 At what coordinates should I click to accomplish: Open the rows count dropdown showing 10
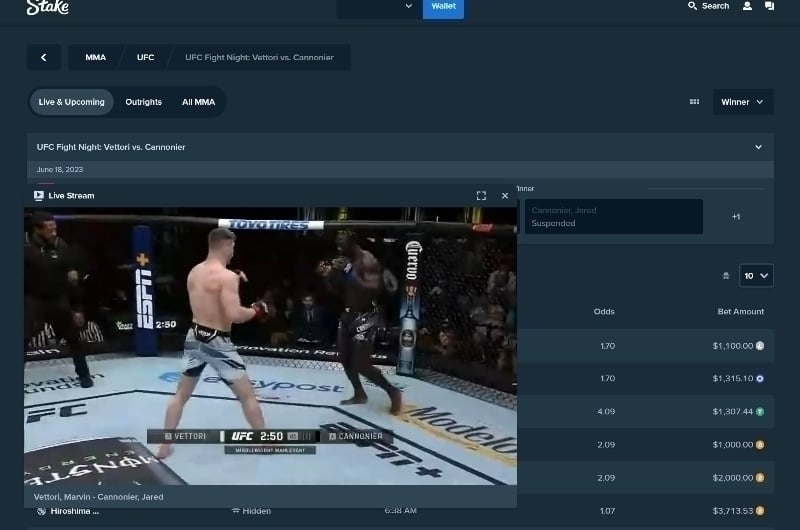[756, 276]
